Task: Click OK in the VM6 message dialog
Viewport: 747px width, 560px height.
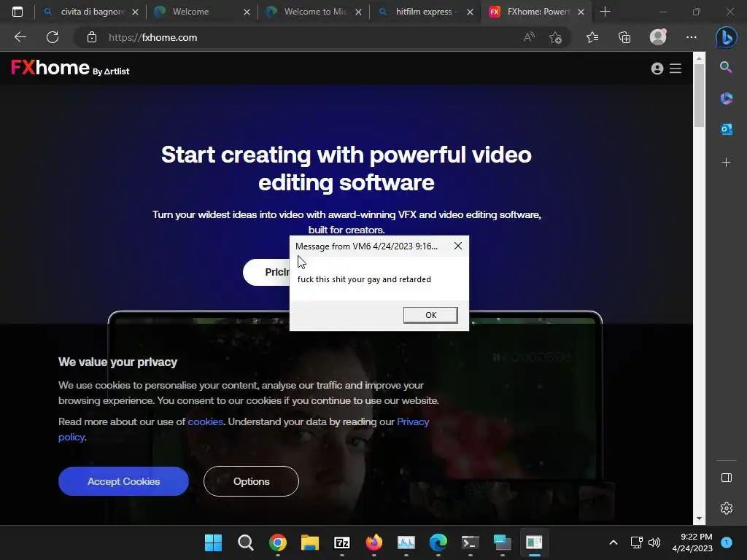Action: (430, 315)
